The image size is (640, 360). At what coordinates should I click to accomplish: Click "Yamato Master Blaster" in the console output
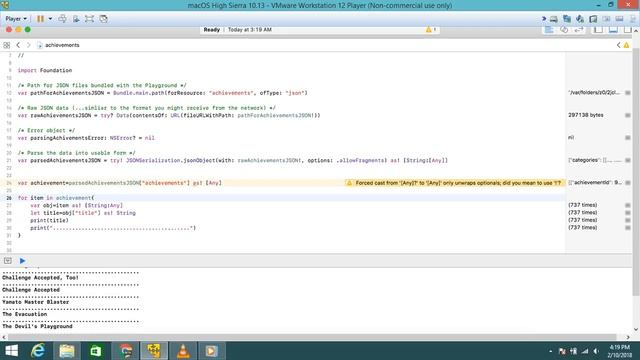pos(36,302)
